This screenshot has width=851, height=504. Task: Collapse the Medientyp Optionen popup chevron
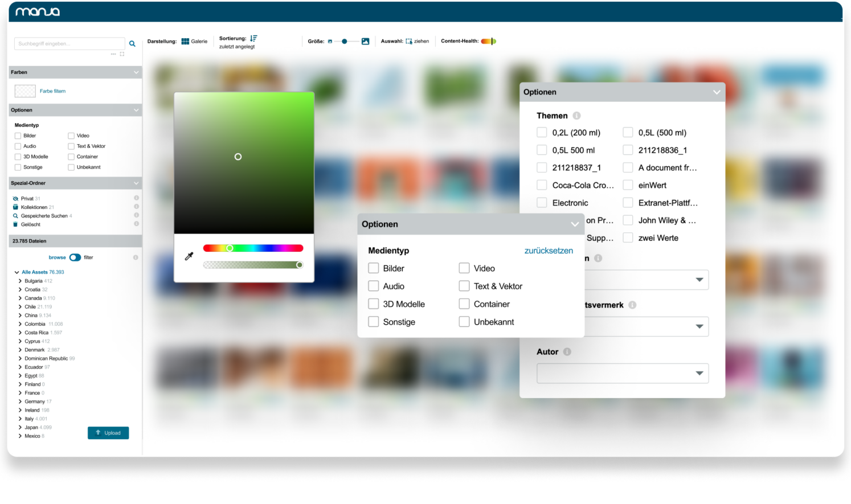[575, 224]
